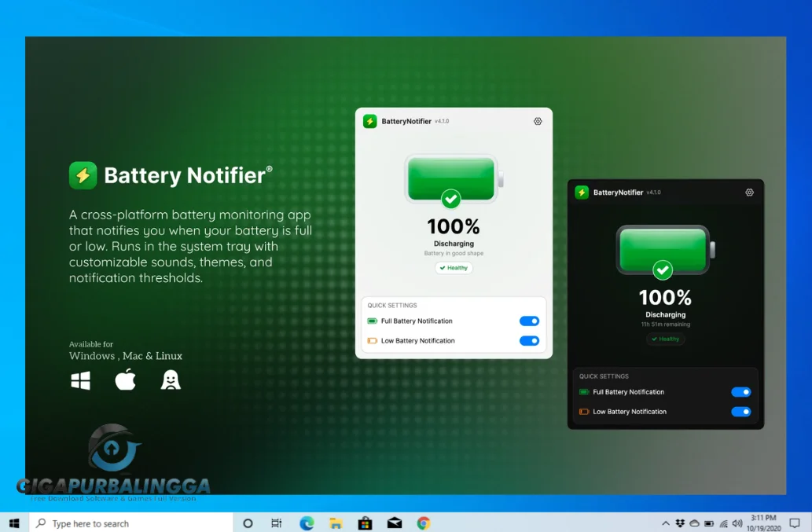
Task: Click the Windows platform logo
Action: (80, 380)
